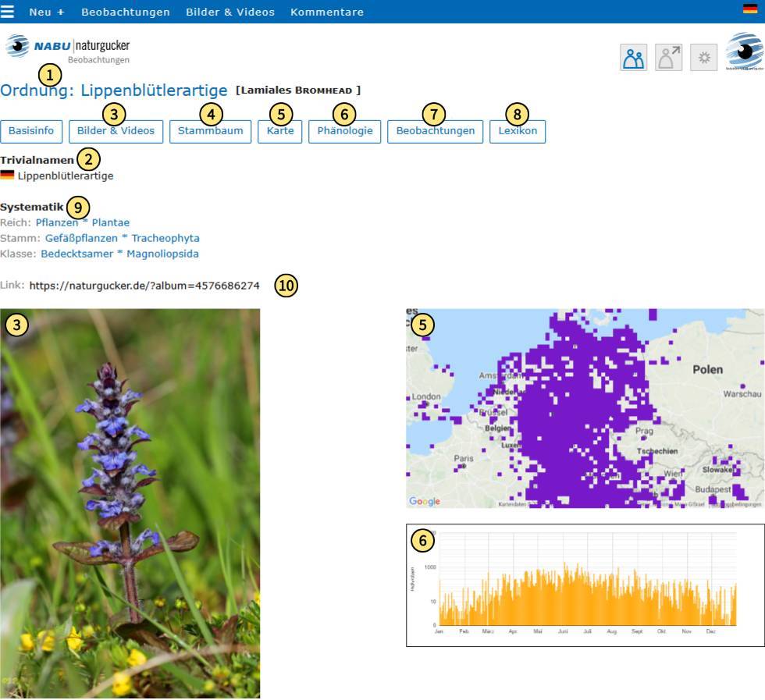765x700 pixels.
Task: Follow the Bedecktsamer link
Action: [x=77, y=254]
